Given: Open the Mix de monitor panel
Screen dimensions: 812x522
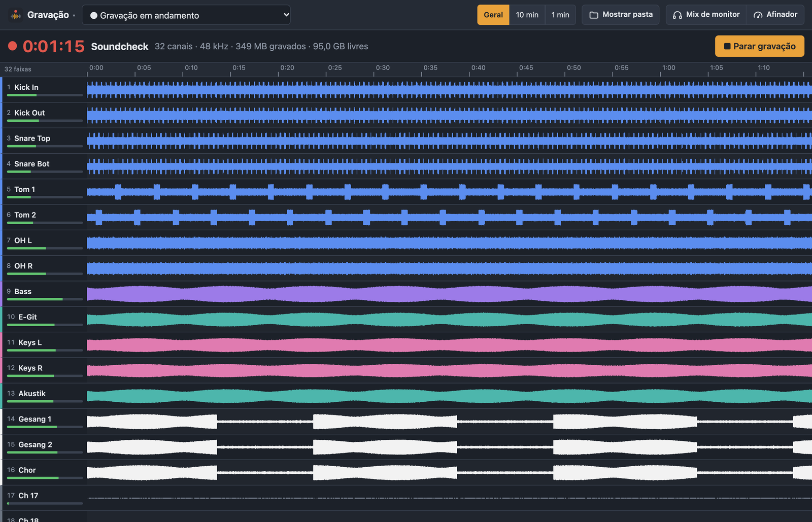Looking at the screenshot, I should (x=706, y=15).
